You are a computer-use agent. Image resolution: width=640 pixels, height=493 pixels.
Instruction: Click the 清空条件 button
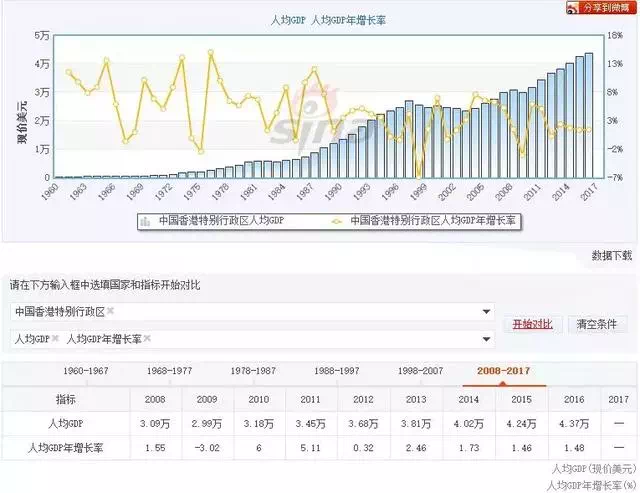[x=596, y=324]
